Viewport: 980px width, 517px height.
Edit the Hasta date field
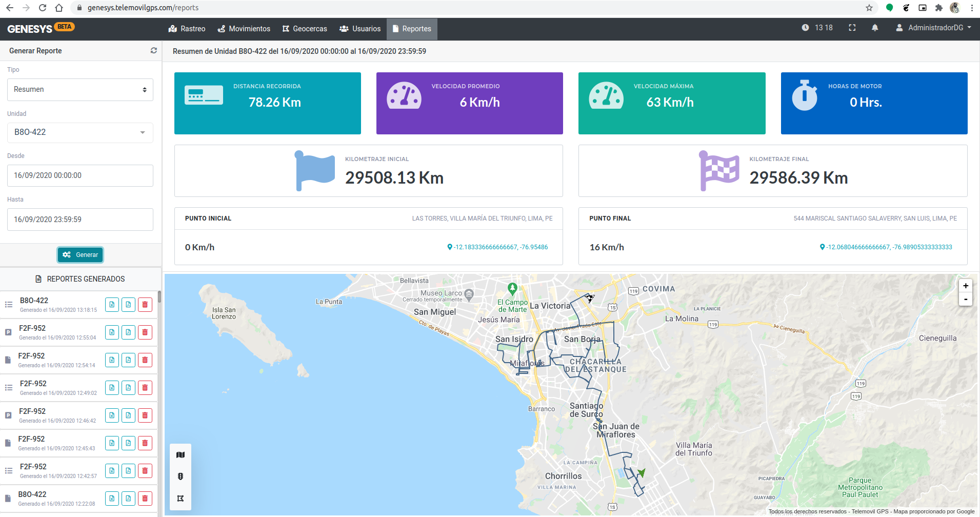pyautogui.click(x=80, y=220)
